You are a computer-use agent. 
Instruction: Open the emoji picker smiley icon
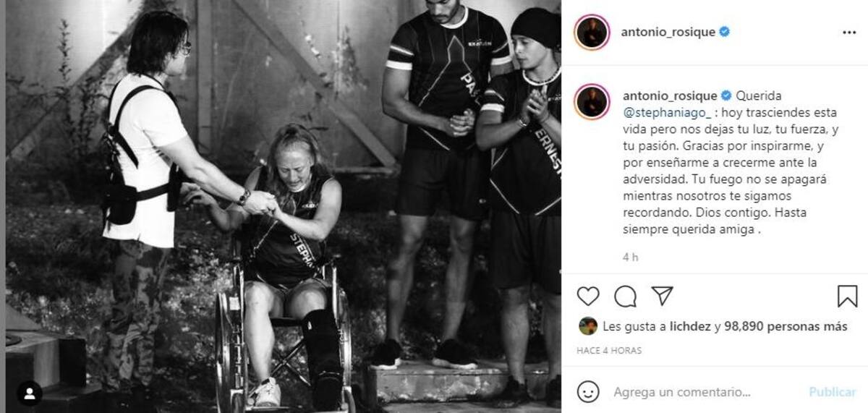pyautogui.click(x=588, y=392)
